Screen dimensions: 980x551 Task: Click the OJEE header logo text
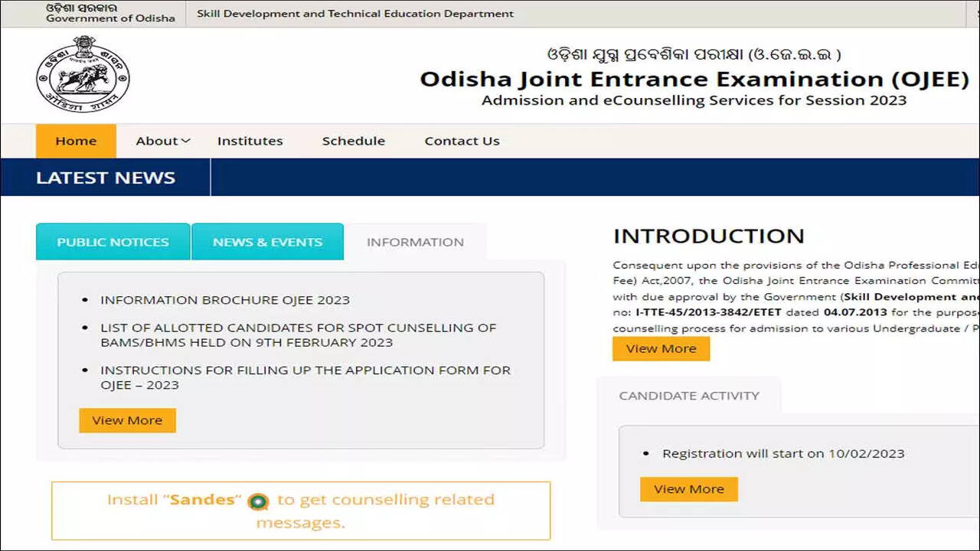(691, 79)
